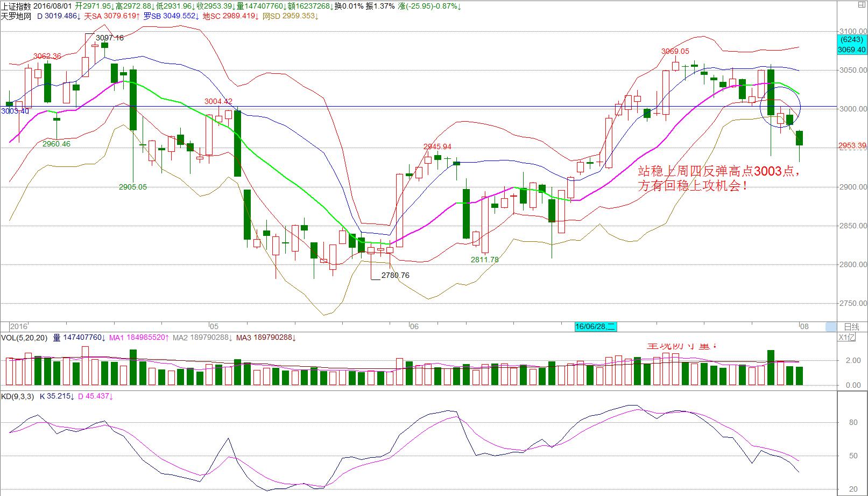Click the 05 month tick on the time axis
The height and width of the screenshot is (496, 868).
click(214, 326)
